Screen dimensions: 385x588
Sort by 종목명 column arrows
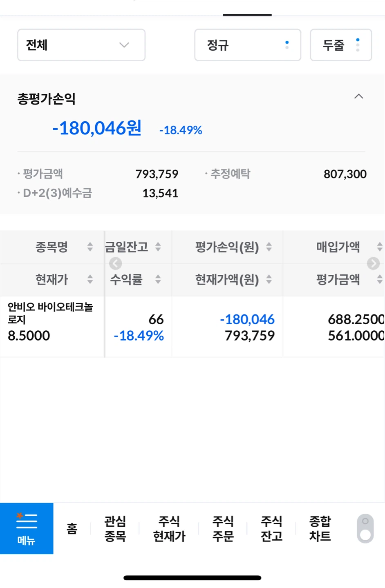coord(90,247)
